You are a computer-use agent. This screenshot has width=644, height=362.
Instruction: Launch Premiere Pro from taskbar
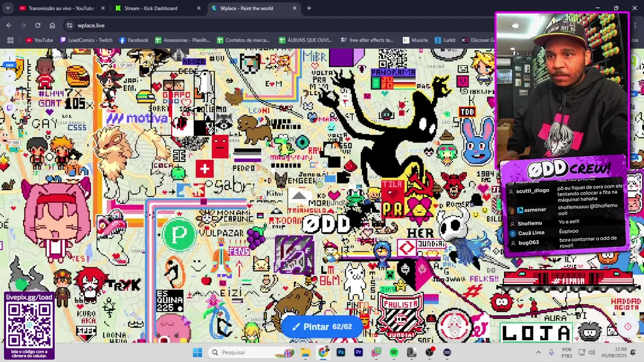pos(358,352)
